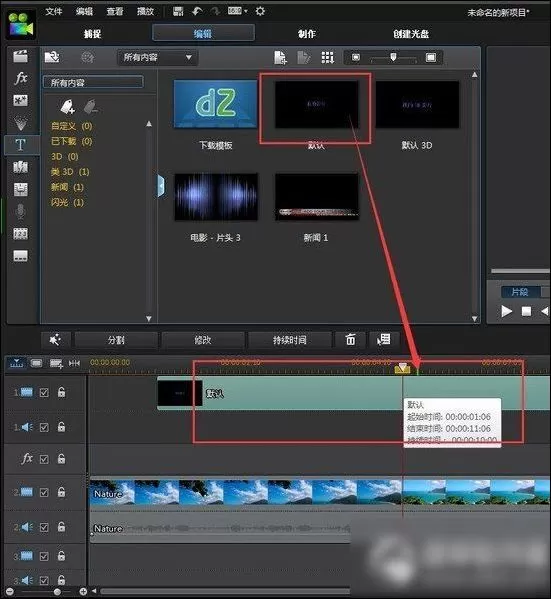Open the settings gear icon

coord(260,11)
